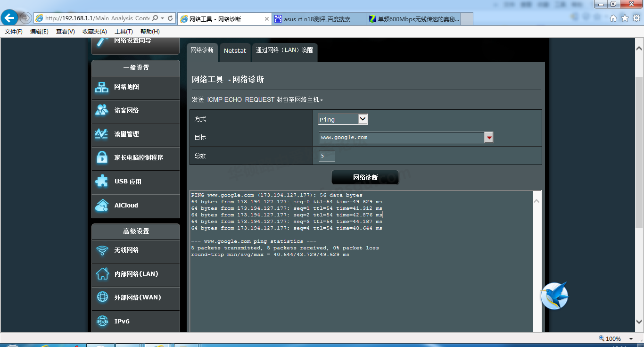Click the IPv6 sidebar icon
This screenshot has height=347, width=644.
pyautogui.click(x=102, y=321)
